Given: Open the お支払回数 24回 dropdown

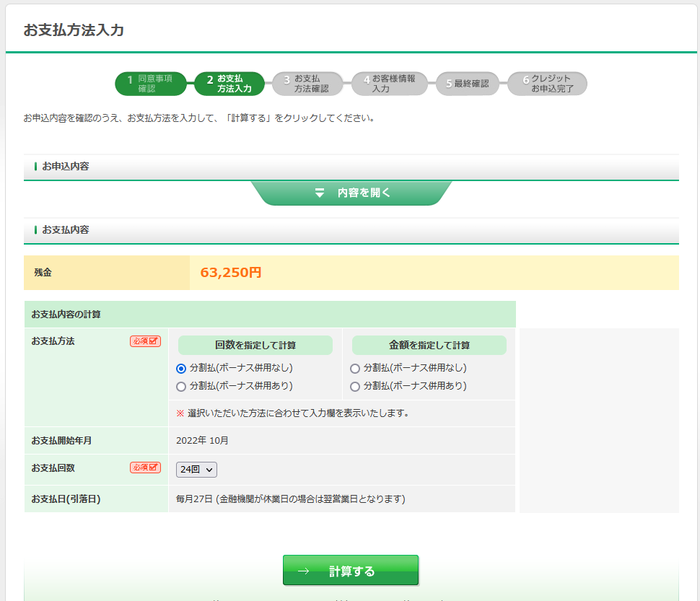Looking at the screenshot, I should (196, 470).
